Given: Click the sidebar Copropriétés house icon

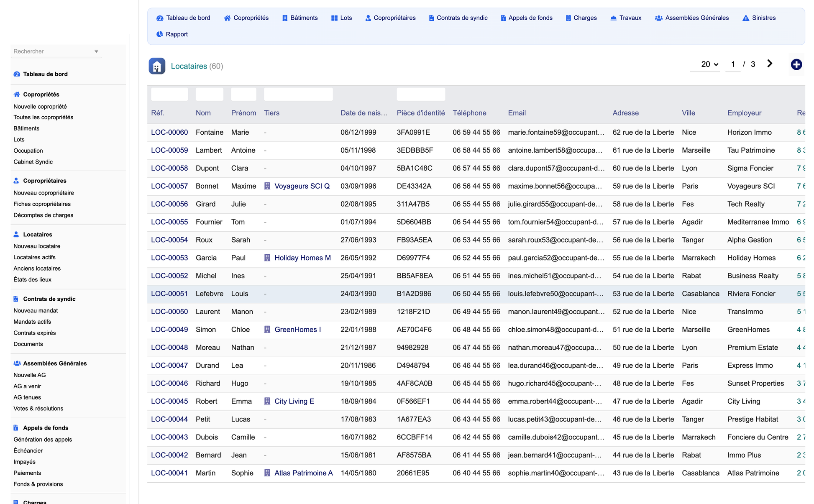Looking at the screenshot, I should pos(17,95).
